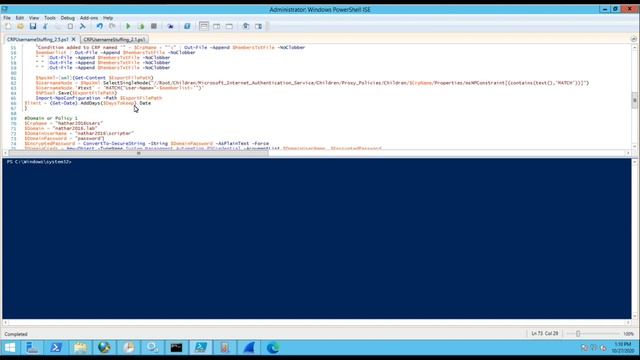640x360 pixels.
Task: Click the Ln 73 Col 29 status indicator
Action: 544,334
